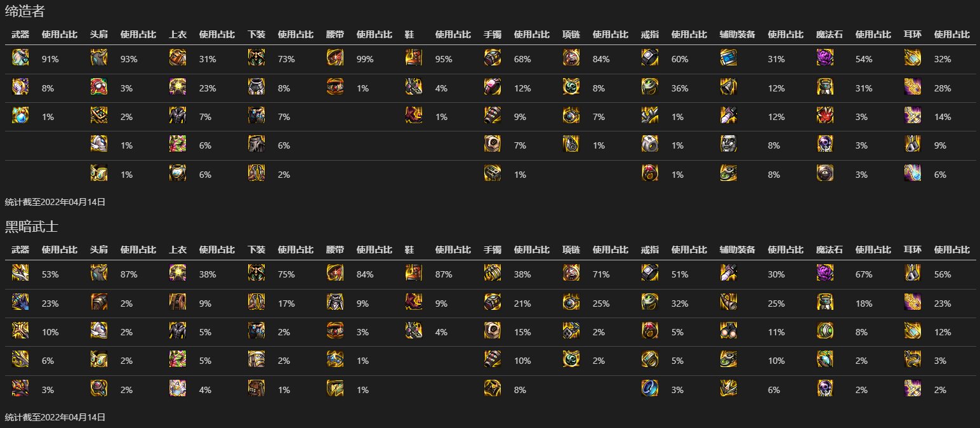Click 缔造者 weapon icon with 91% usage
This screenshot has height=428, width=980.
(x=20, y=58)
